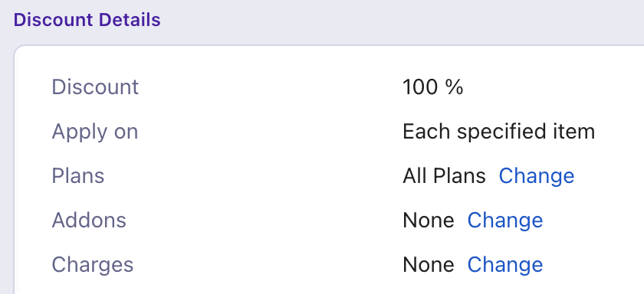Select the Each specified item value
Image resolution: width=644 pixels, height=294 pixels.
point(498,132)
